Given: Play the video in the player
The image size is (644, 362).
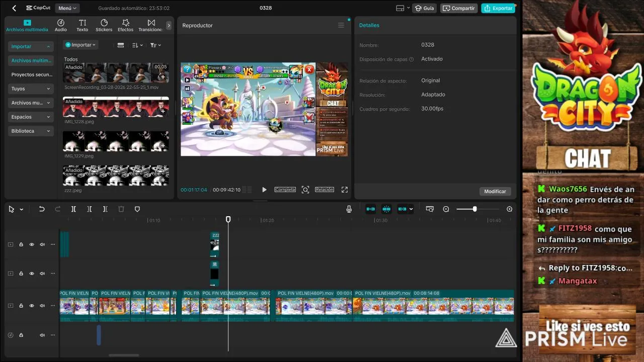Looking at the screenshot, I should coord(264,190).
